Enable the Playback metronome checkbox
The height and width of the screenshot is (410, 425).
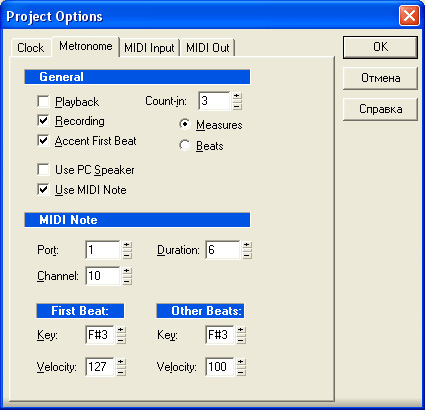pyautogui.click(x=43, y=101)
